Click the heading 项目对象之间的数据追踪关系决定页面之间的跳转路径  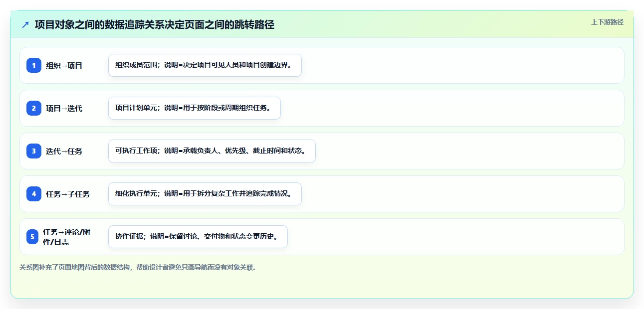click(x=155, y=24)
